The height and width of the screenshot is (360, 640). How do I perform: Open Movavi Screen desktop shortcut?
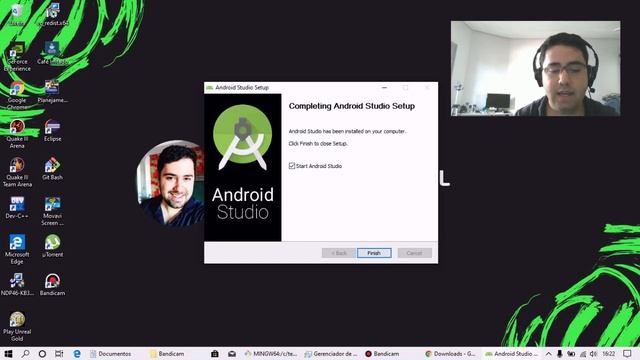[x=52, y=211]
